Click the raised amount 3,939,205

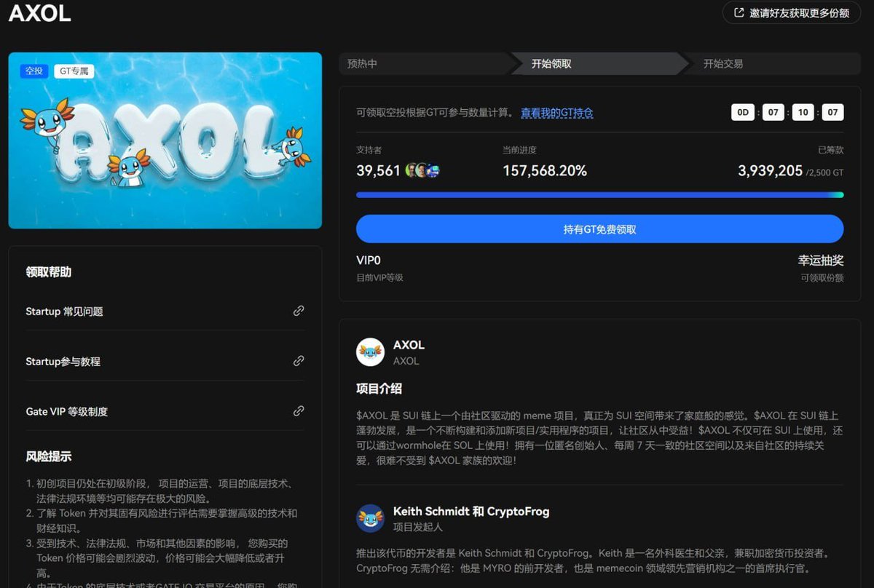pos(770,171)
